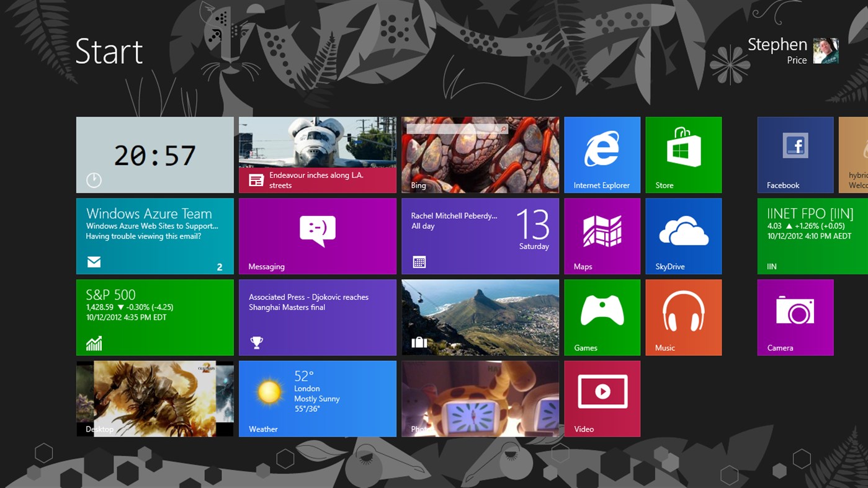Image resolution: width=868 pixels, height=488 pixels.
Task: Open the Messaging app
Action: pos(317,236)
